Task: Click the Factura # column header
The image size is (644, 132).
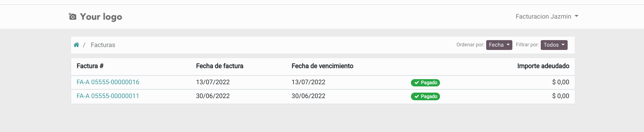Action: click(90, 66)
